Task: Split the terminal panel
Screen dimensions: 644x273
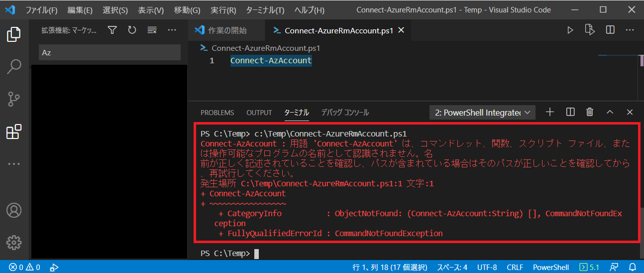Action: (x=570, y=112)
